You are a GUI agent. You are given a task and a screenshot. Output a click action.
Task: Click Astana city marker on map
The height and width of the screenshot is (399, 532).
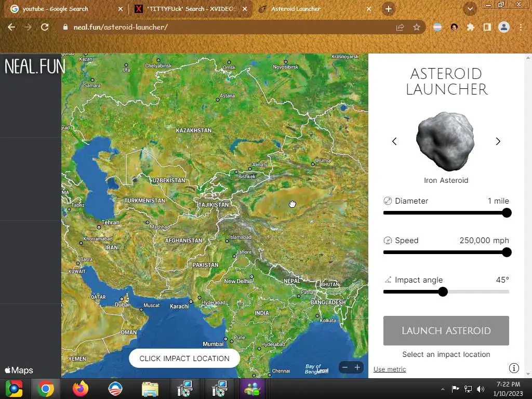[218, 100]
